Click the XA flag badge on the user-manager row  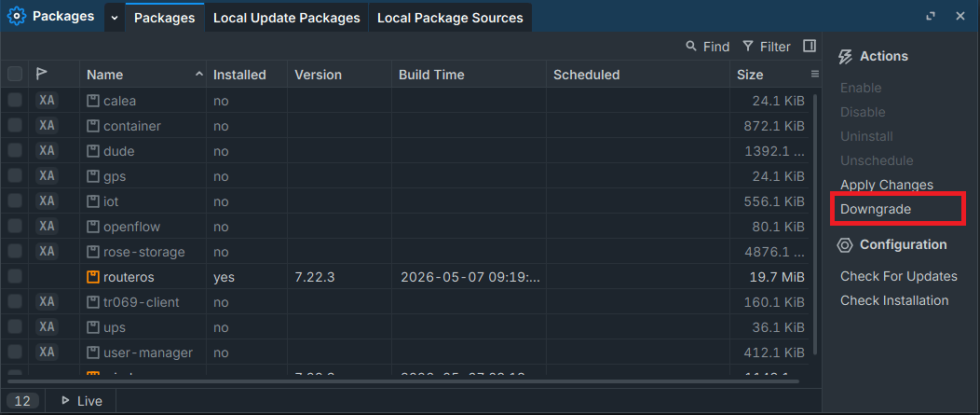point(47,353)
